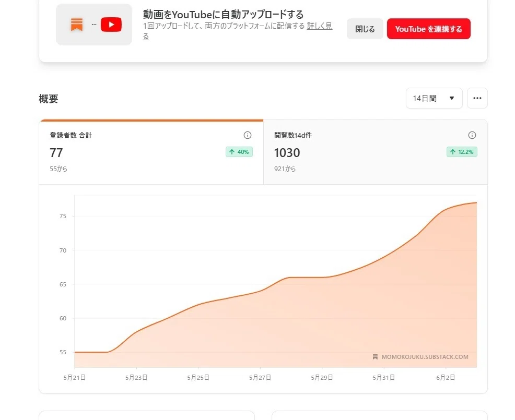The width and height of the screenshot is (515, 420).
Task: Click the orange Substack bookmark logo
Action: (x=77, y=25)
